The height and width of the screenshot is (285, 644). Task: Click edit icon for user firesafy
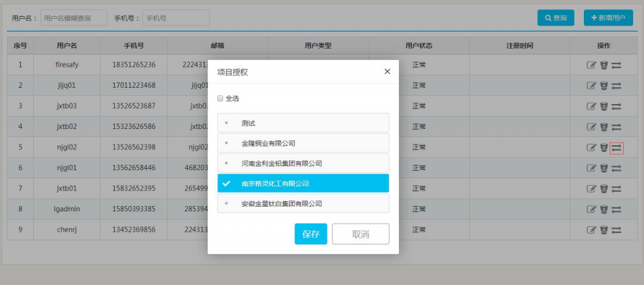point(591,66)
